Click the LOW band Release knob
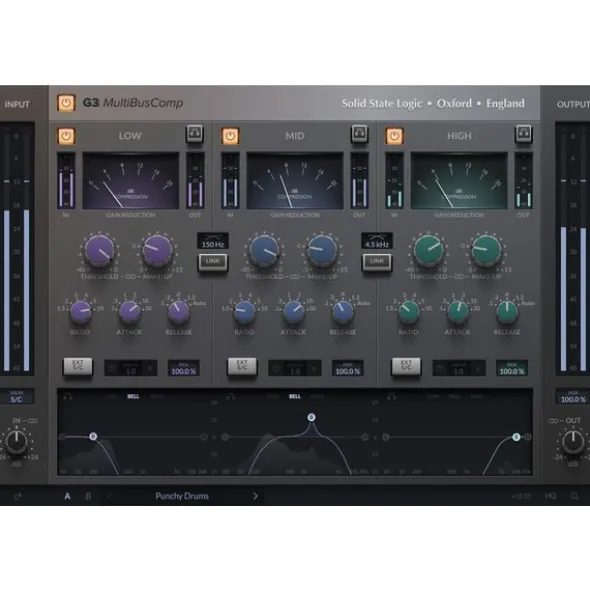Viewport: 590px width, 591px height. 178,312
